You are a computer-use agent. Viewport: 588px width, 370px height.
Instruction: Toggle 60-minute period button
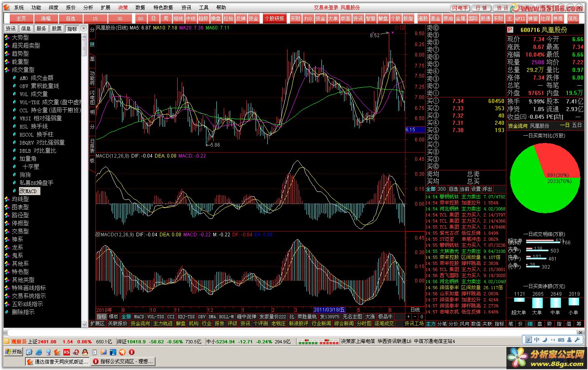coord(141,19)
